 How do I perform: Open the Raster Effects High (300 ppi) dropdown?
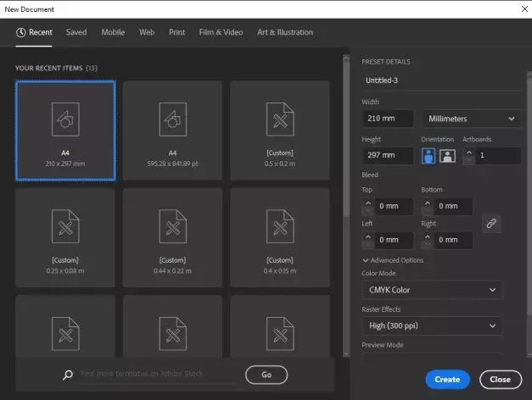432,326
